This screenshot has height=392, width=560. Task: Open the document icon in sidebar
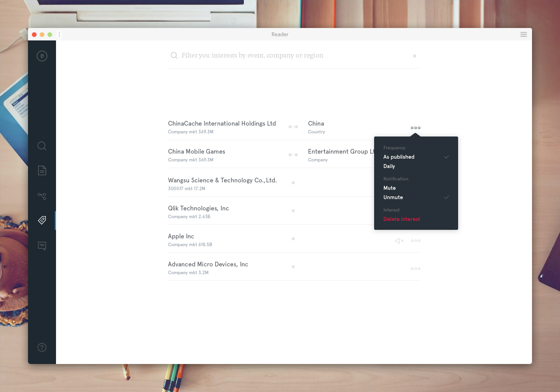[42, 170]
